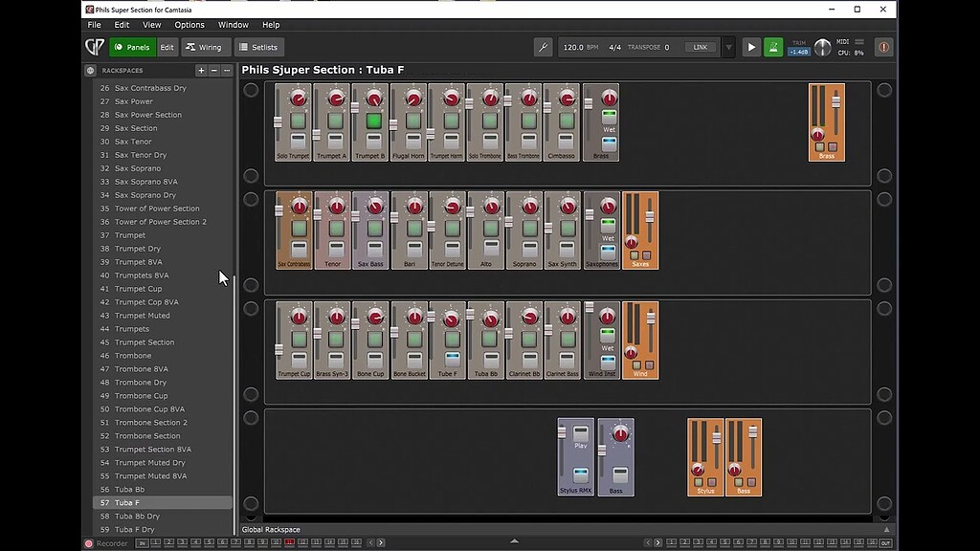Remove rackspace using the minus button
Screen dimensions: 980x551
[214, 71]
